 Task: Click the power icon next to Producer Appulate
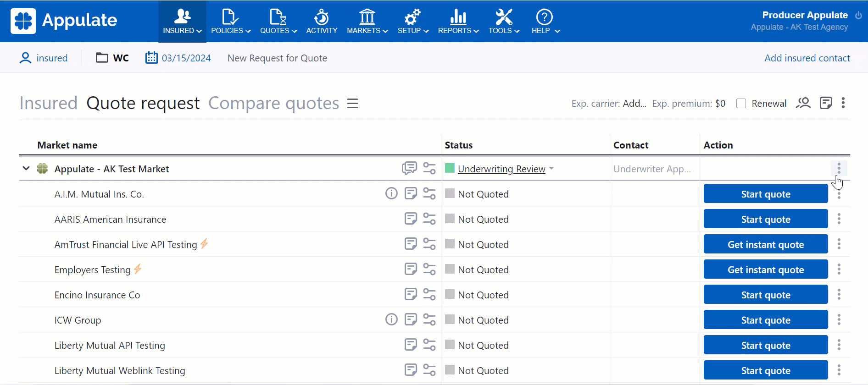pos(858,15)
